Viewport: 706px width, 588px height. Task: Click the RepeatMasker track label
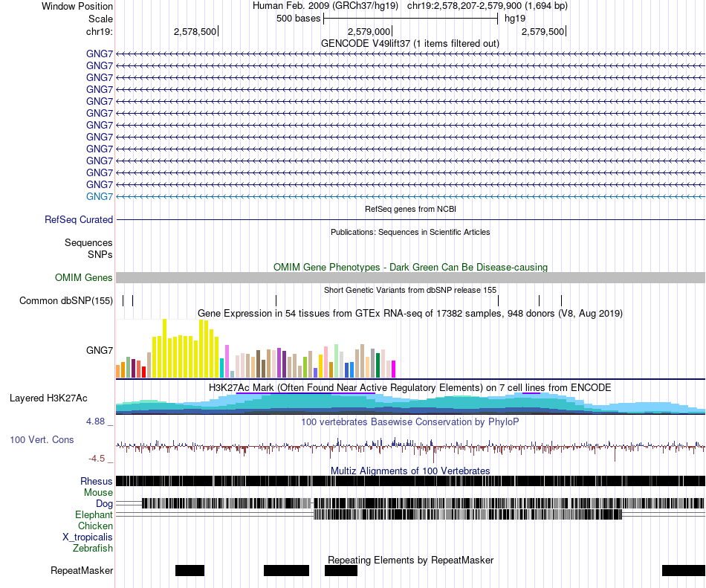point(82,571)
